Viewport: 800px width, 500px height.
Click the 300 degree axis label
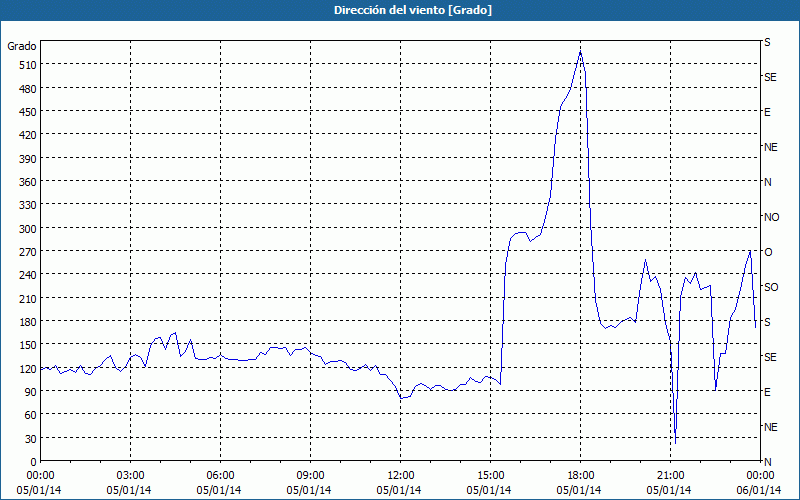tap(28, 228)
